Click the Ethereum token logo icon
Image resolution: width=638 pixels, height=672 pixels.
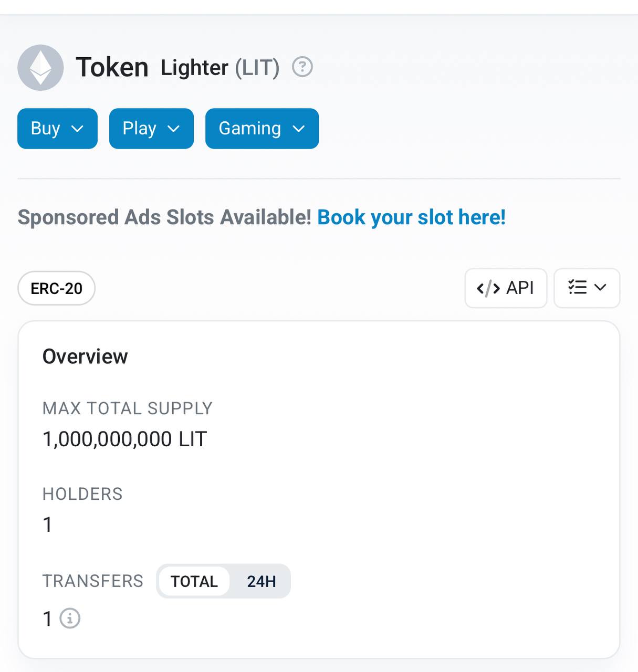[40, 68]
